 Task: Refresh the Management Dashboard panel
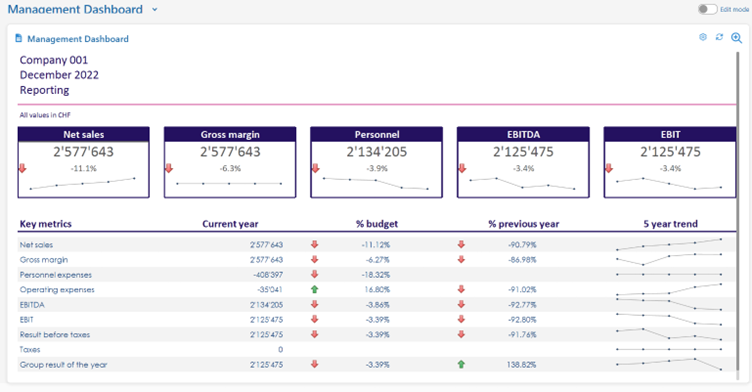click(x=719, y=37)
